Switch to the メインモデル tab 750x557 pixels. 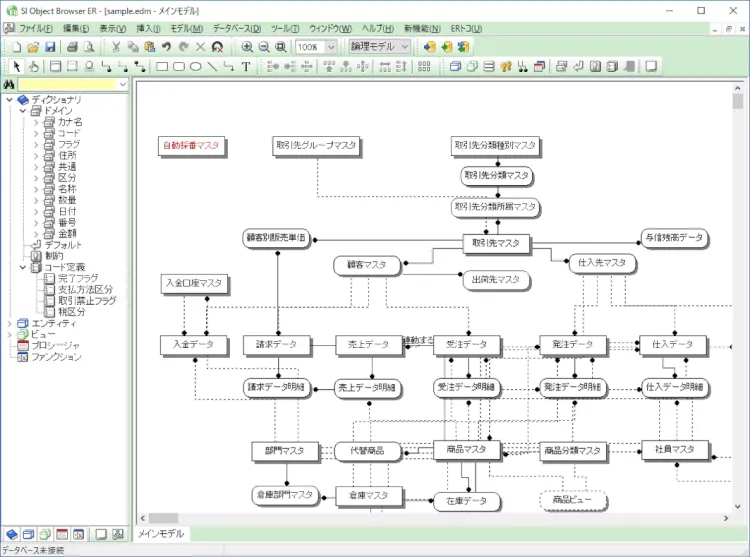(x=159, y=535)
